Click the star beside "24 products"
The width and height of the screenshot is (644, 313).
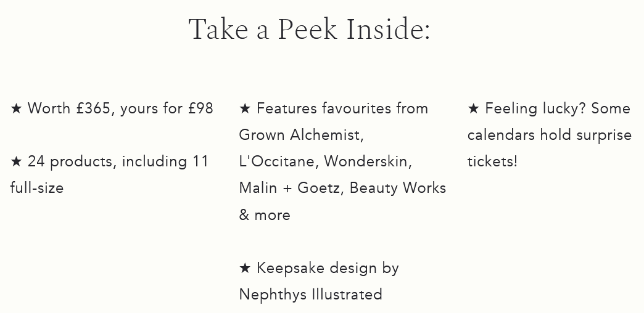(16, 161)
